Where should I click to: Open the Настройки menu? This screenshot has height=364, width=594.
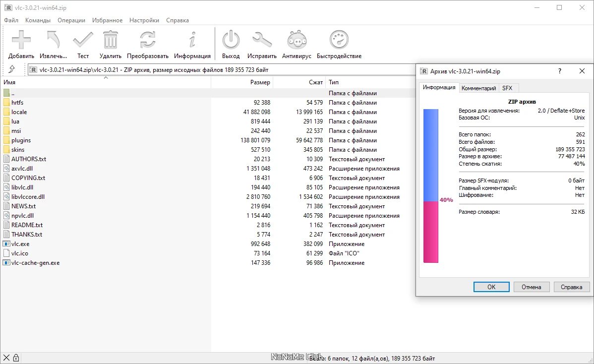144,20
